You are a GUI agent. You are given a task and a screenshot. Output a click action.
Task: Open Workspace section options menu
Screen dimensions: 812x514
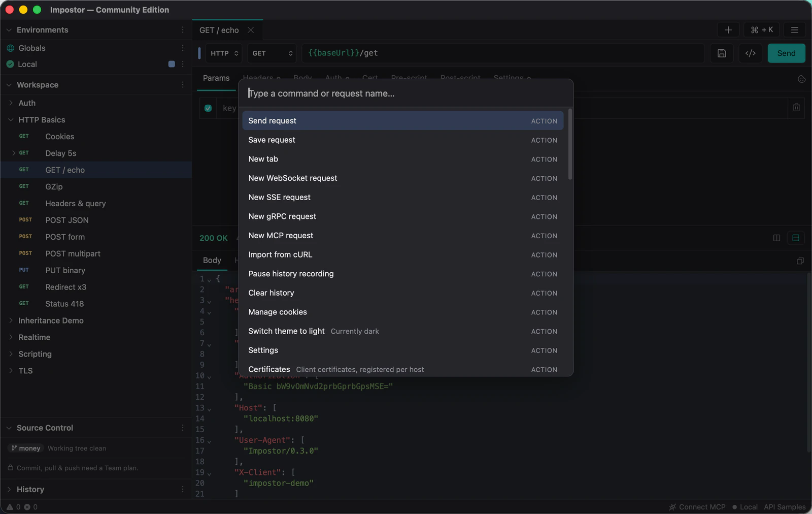tap(183, 85)
